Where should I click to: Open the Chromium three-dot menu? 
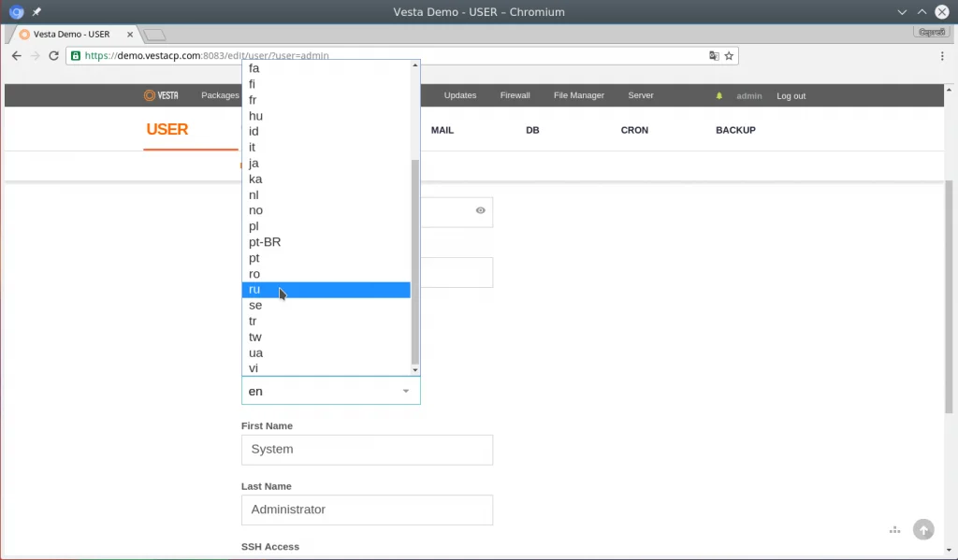click(942, 55)
